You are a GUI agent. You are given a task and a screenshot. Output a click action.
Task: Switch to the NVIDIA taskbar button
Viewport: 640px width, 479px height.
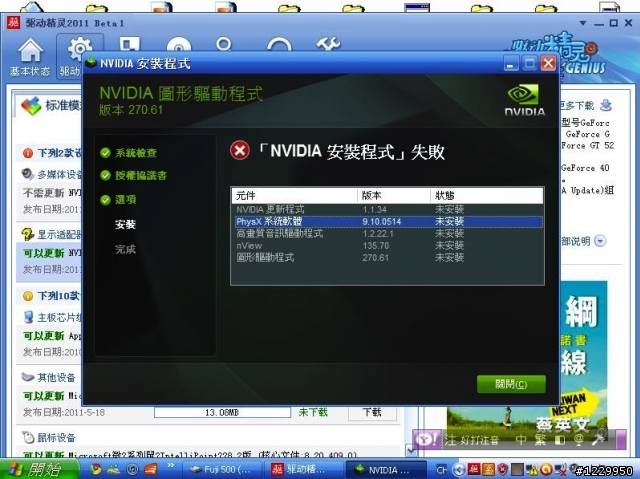[386, 470]
